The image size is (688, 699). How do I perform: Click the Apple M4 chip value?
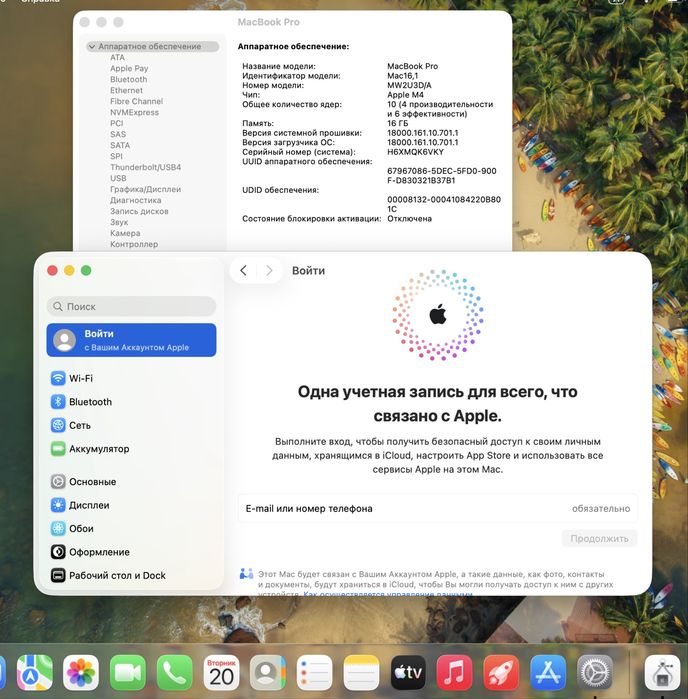(x=405, y=95)
